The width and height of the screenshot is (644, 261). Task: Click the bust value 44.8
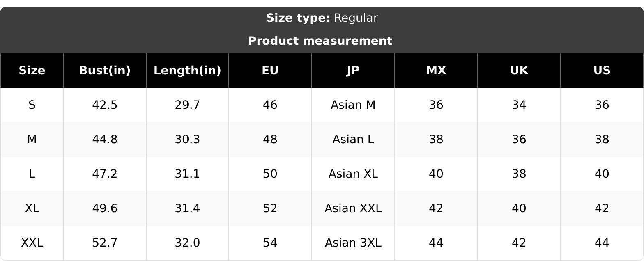105,140
